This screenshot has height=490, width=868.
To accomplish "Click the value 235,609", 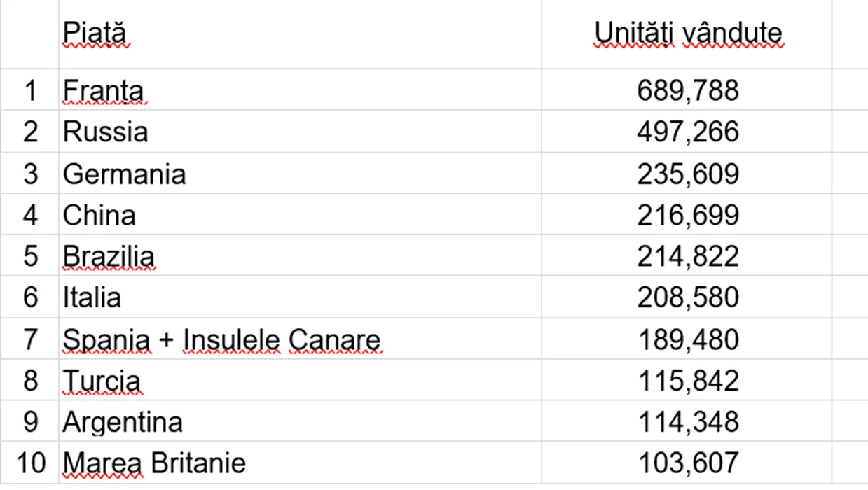I will point(687,173).
